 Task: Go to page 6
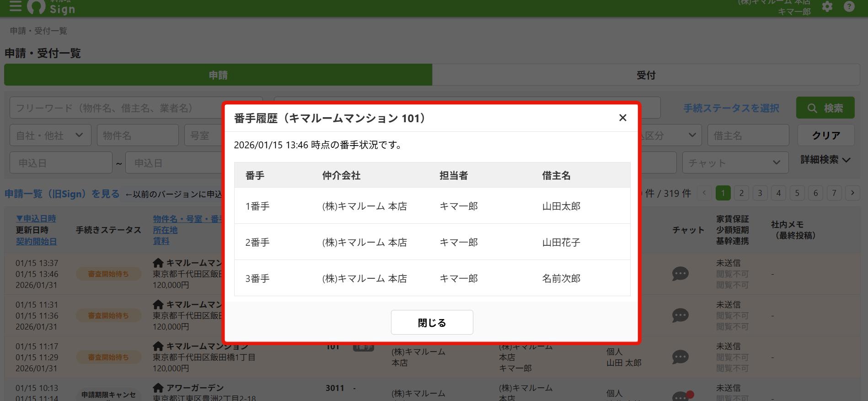tap(815, 193)
